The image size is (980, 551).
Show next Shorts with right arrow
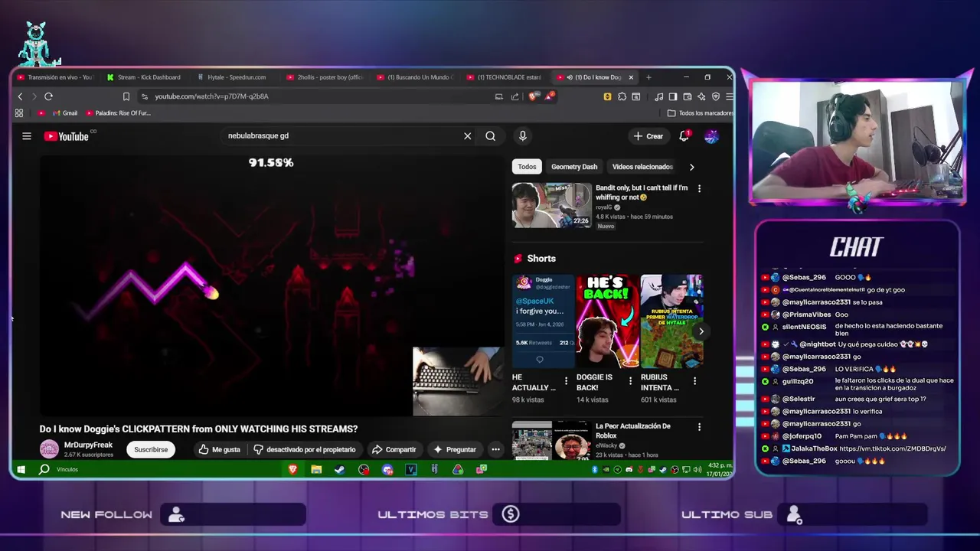click(x=701, y=331)
